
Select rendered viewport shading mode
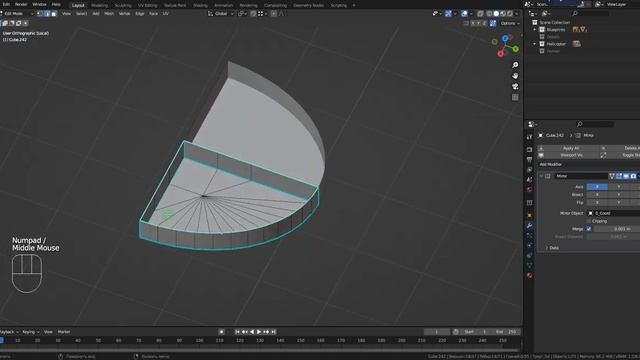point(510,13)
